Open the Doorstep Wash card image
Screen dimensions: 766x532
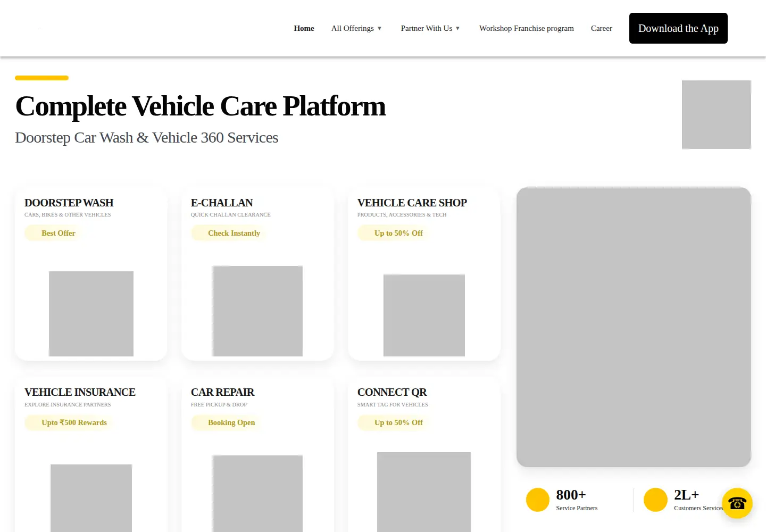pyautogui.click(x=91, y=314)
